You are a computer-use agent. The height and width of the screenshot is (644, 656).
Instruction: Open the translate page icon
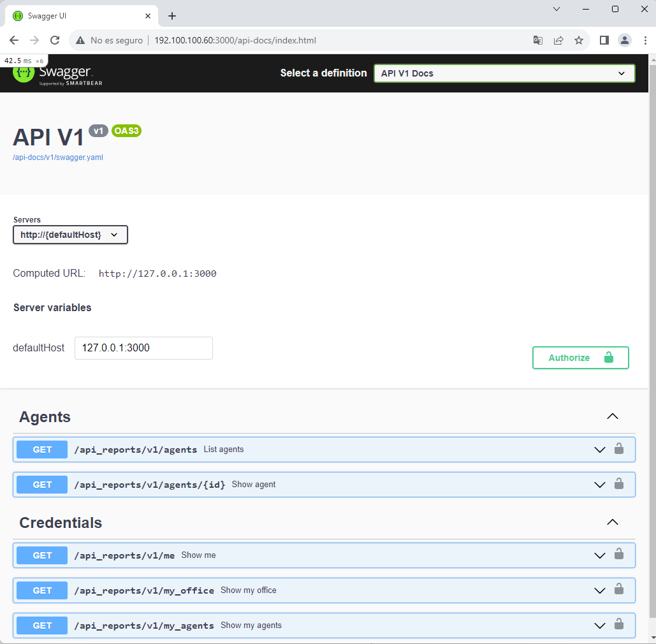(538, 40)
